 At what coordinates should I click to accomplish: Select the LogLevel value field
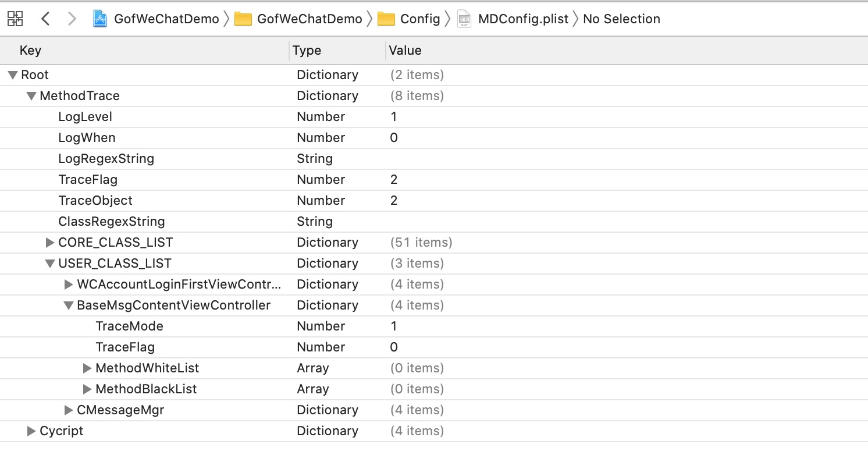(627, 116)
